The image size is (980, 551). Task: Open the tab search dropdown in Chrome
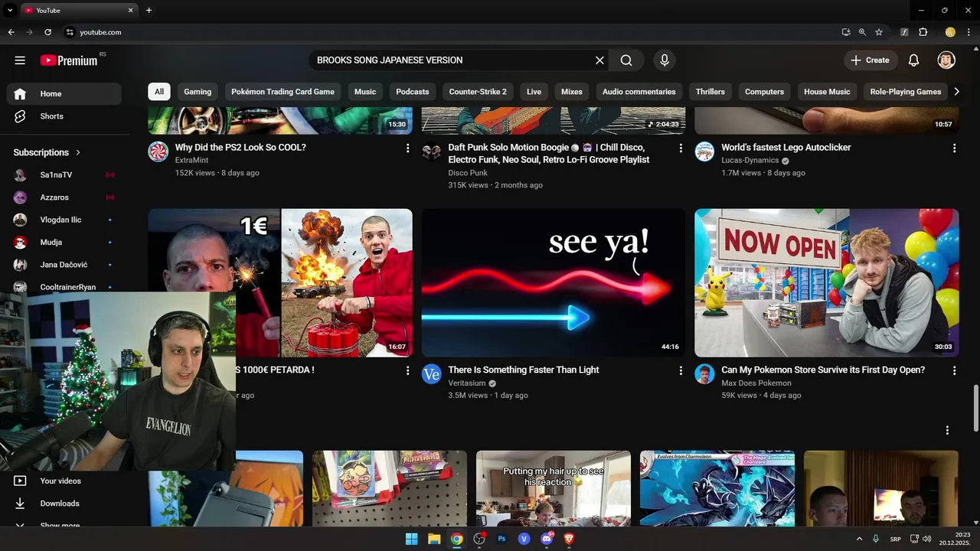(x=10, y=10)
